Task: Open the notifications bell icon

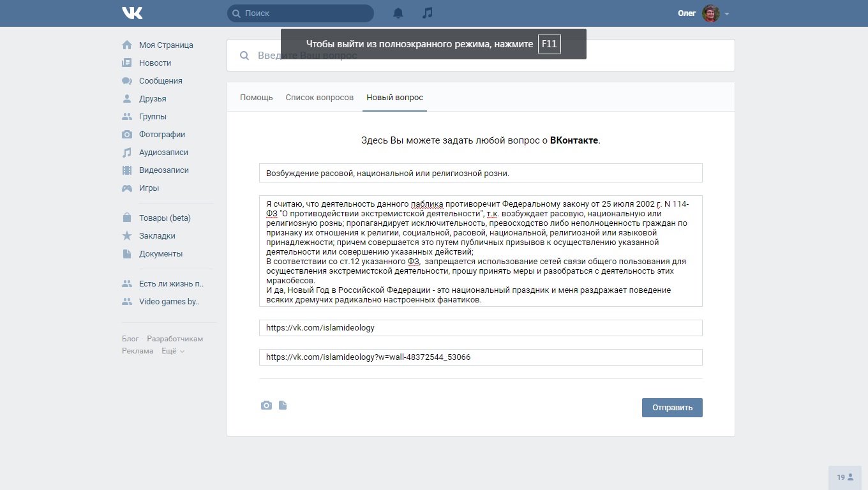Action: pos(398,13)
